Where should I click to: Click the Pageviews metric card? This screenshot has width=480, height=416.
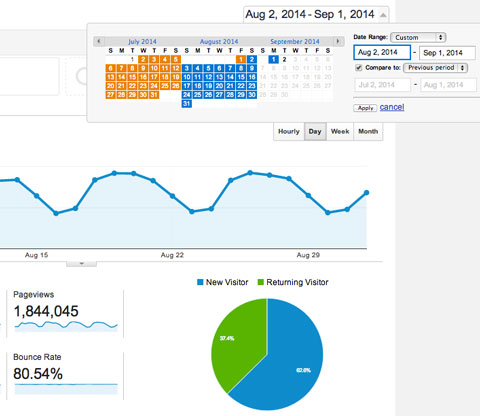(x=65, y=314)
